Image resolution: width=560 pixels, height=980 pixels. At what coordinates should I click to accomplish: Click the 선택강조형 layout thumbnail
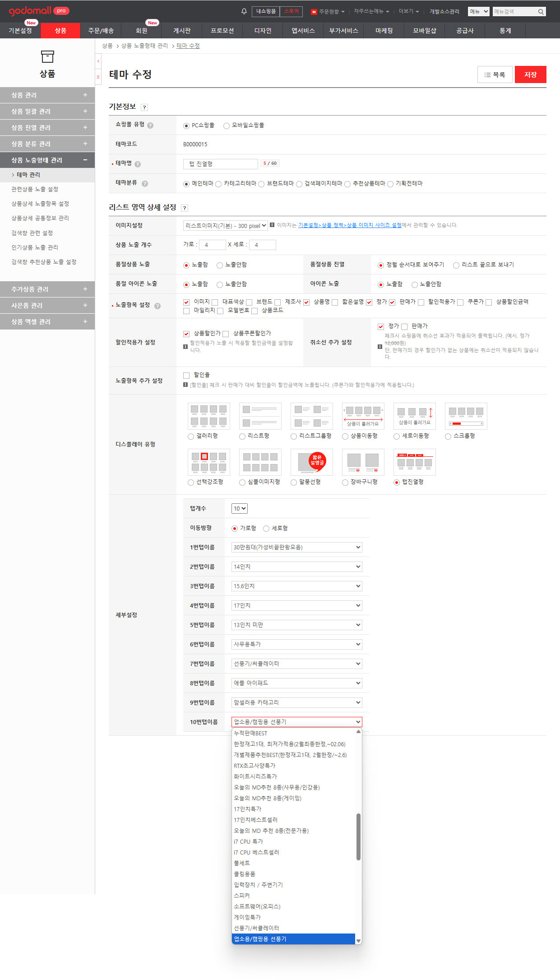(x=209, y=462)
